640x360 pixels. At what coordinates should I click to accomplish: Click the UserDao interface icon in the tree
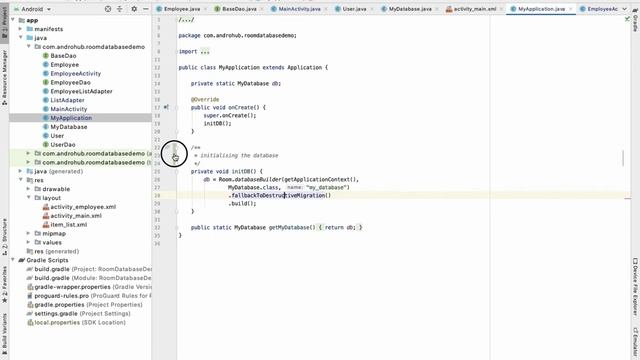[46, 144]
